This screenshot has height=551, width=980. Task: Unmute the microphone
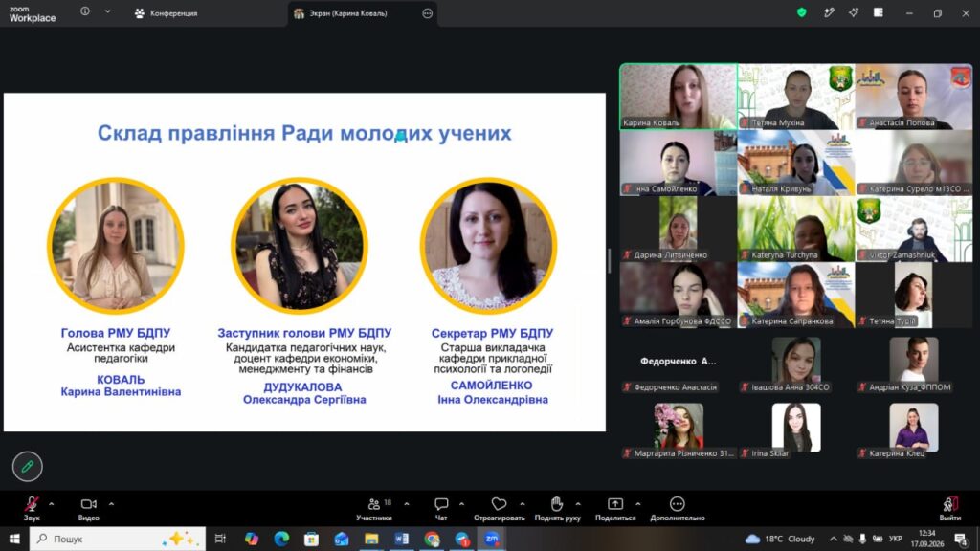32,509
